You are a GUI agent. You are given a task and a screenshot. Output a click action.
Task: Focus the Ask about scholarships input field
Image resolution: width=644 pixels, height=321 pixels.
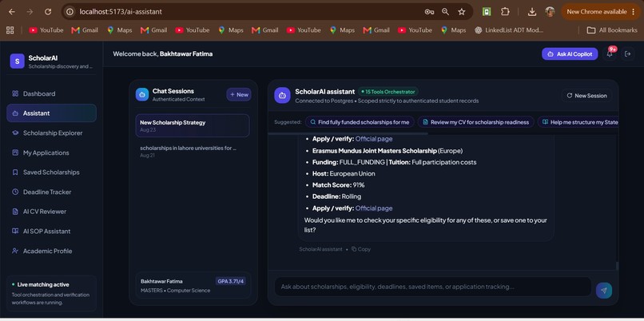[x=432, y=287]
